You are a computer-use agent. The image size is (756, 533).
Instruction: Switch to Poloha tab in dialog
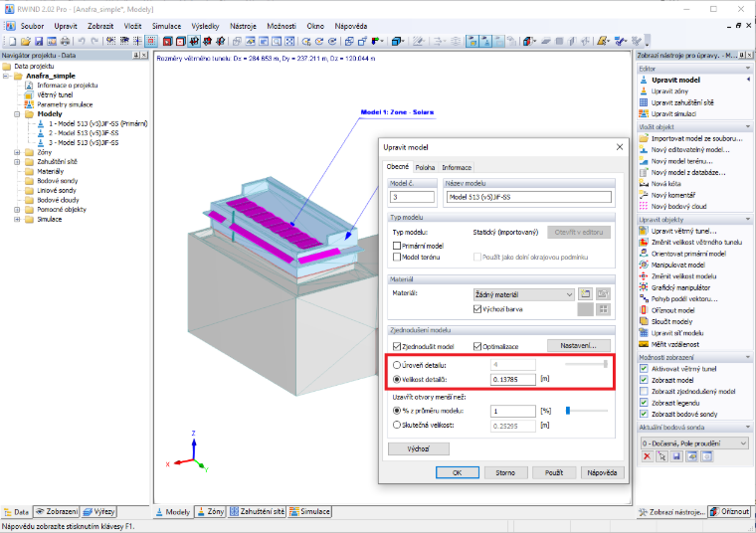(x=425, y=167)
